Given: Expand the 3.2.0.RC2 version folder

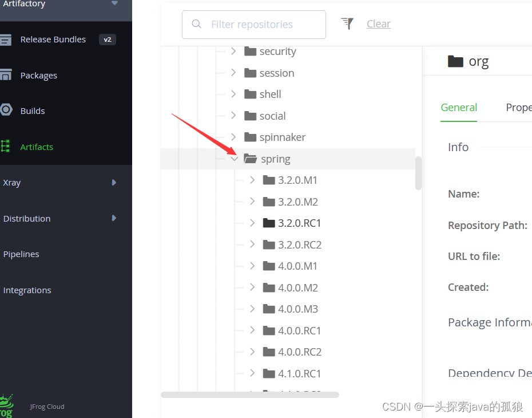Looking at the screenshot, I should click(252, 245).
